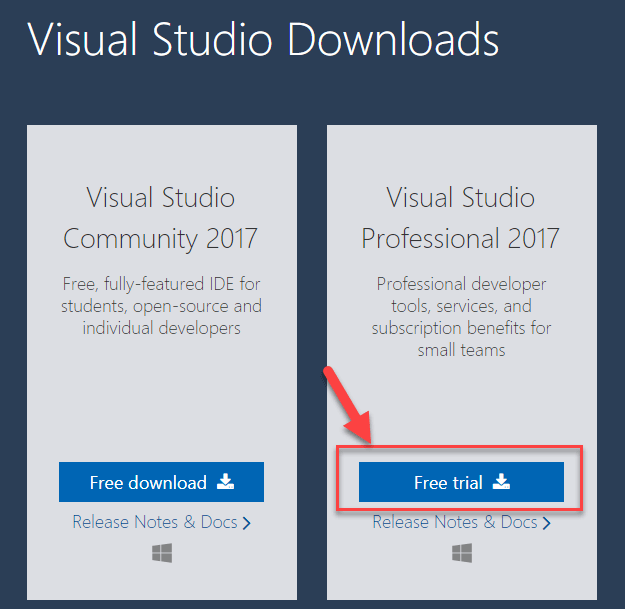Select the Visual Studio Community 2017 heading
Viewport: 625px width, 609px height.
coord(161,217)
